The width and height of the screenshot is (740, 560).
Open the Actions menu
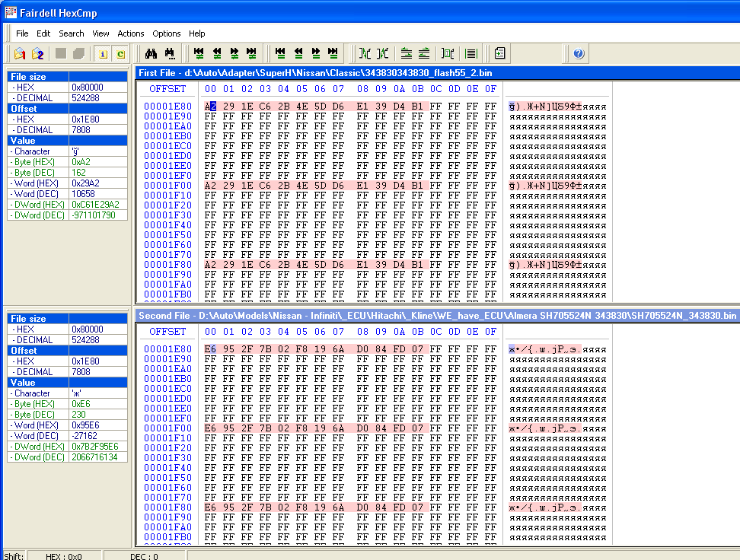click(130, 33)
